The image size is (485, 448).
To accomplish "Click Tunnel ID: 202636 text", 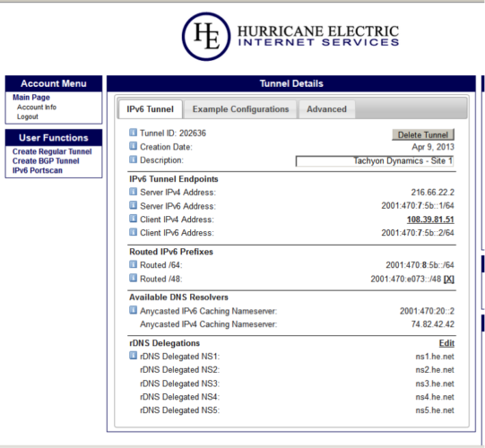I will coord(173,134).
